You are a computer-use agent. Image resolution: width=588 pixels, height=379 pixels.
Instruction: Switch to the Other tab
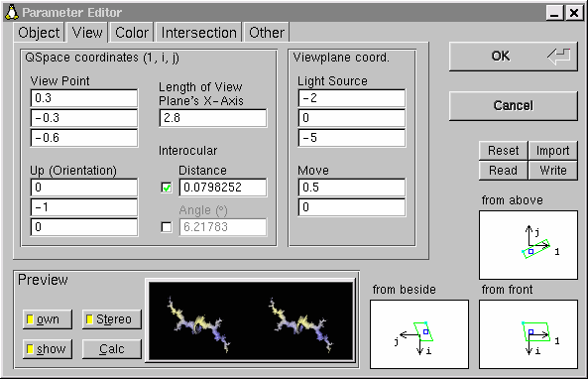(x=267, y=33)
